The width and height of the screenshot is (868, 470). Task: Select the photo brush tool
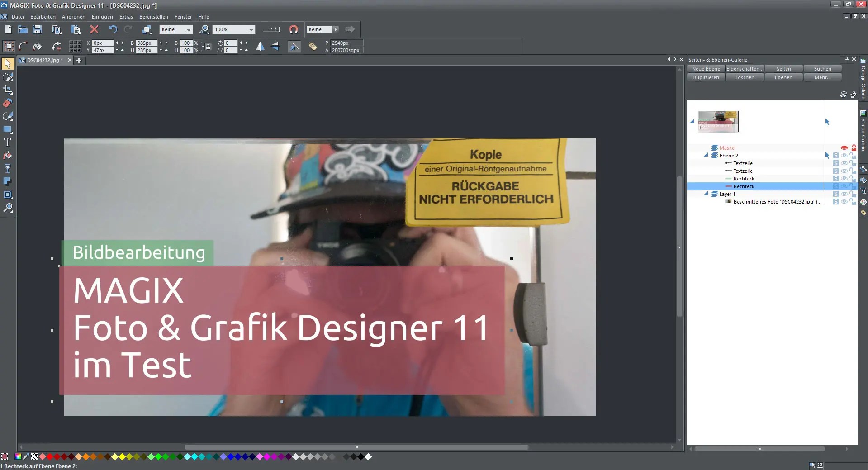point(8,77)
